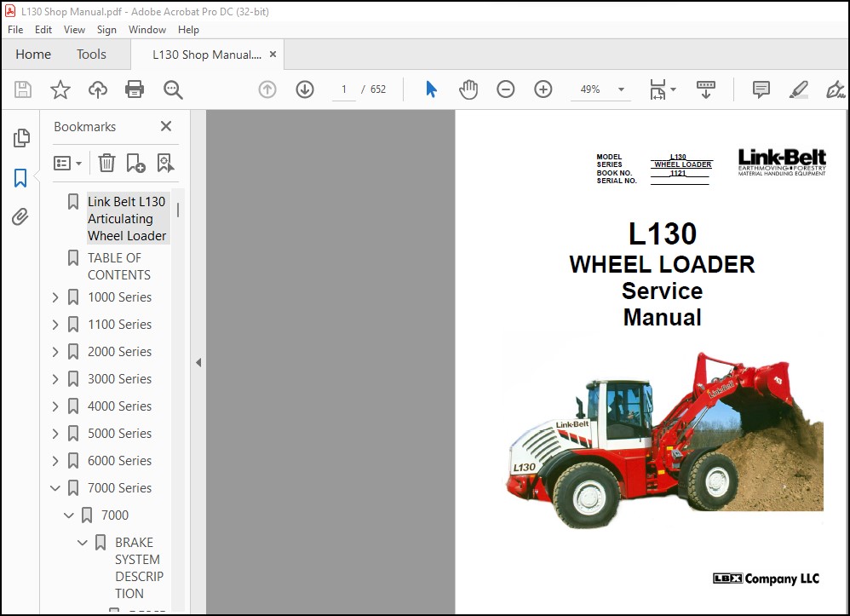Image resolution: width=850 pixels, height=616 pixels.
Task: Click the page number input field
Action: (x=344, y=89)
